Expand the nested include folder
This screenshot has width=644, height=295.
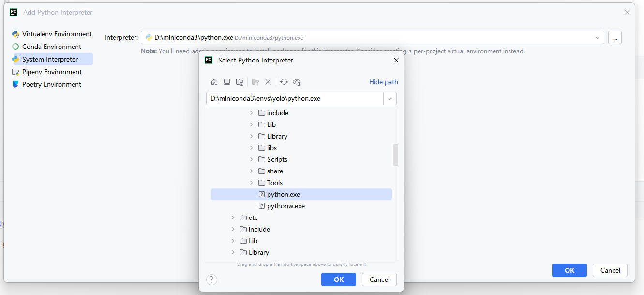(251, 113)
